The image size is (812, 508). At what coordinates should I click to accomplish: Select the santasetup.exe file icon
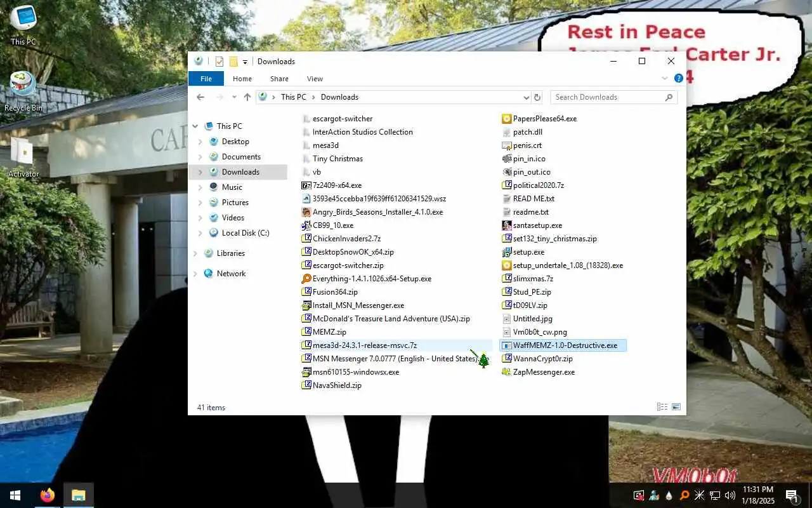tap(506, 225)
